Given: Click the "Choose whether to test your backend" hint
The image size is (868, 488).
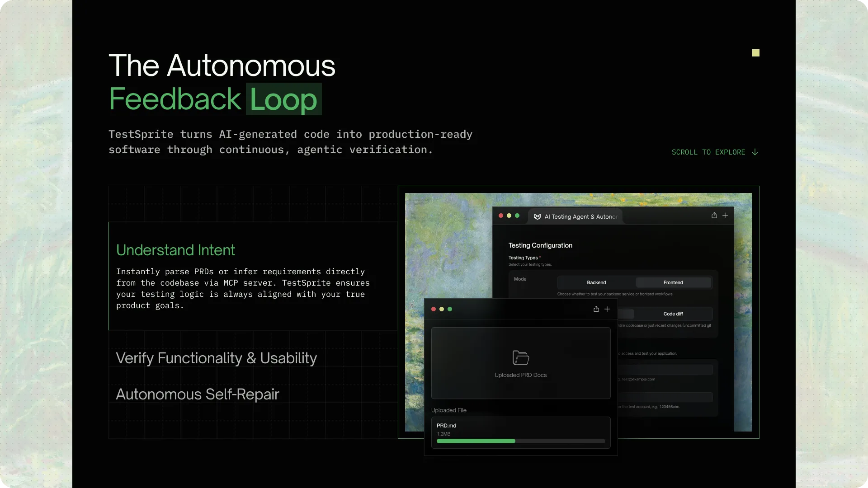Looking at the screenshot, I should coord(615,294).
